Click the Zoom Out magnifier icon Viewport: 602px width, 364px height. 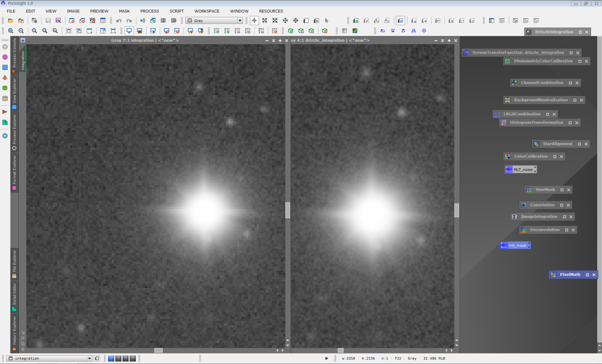pos(21,31)
